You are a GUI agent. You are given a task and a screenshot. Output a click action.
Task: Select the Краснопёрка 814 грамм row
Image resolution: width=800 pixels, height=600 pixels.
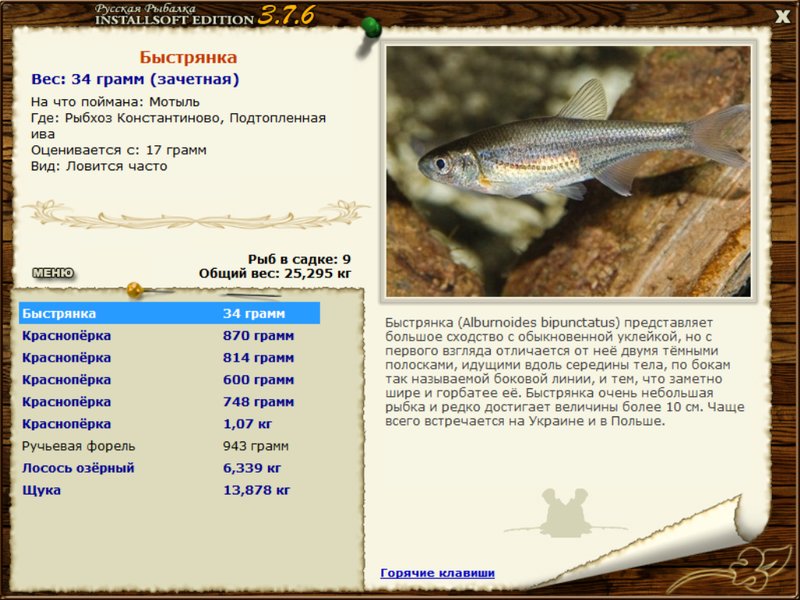169,358
